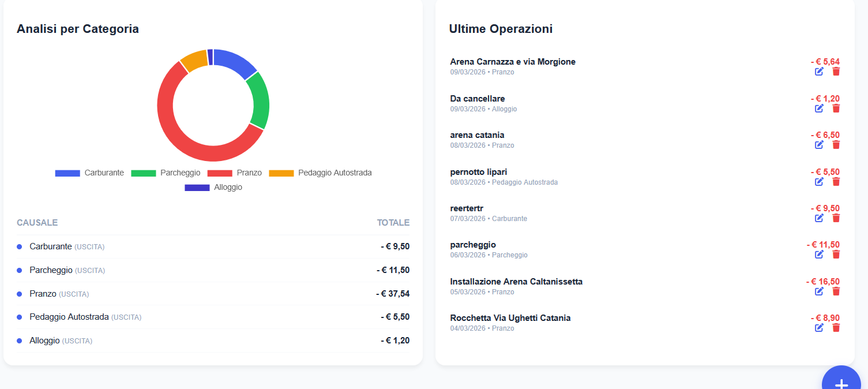Click the TOTALE column header
Image resolution: width=868 pixels, height=389 pixels.
pos(393,223)
